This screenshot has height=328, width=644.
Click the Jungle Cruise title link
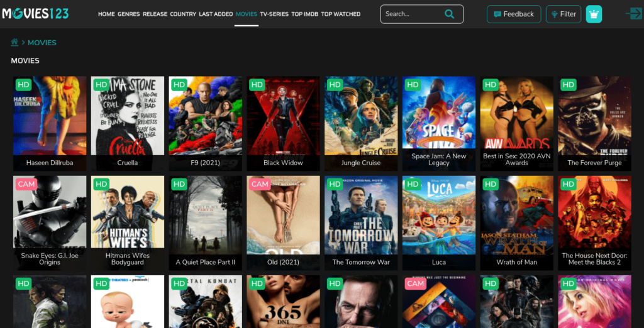pos(361,163)
